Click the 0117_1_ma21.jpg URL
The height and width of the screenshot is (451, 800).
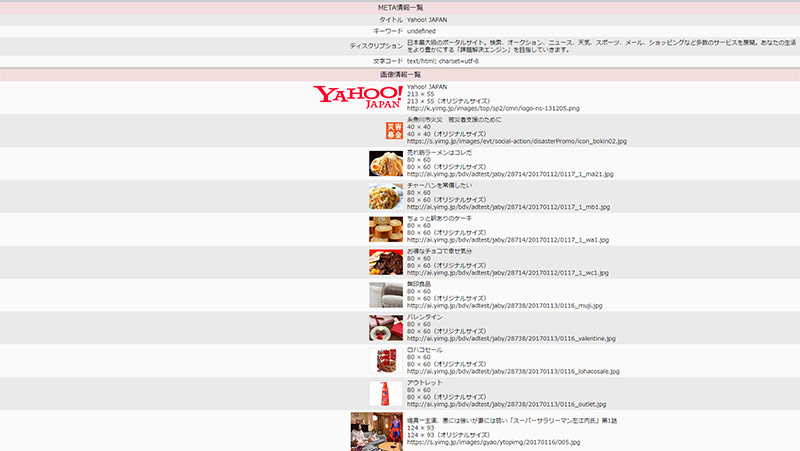tap(510, 174)
